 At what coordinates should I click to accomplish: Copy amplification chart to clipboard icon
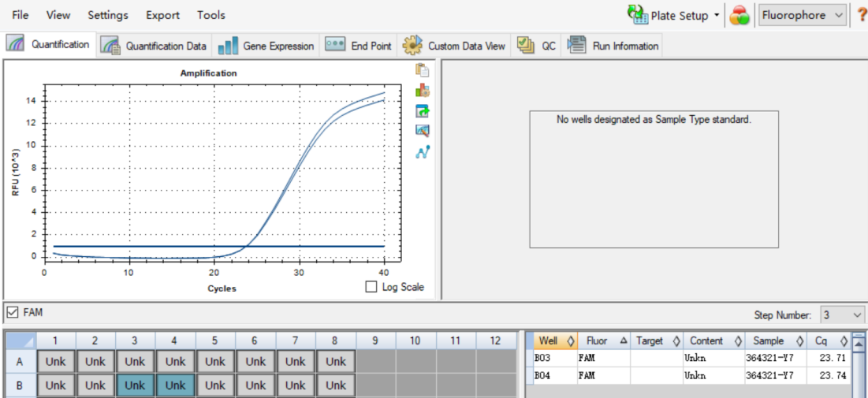(423, 70)
